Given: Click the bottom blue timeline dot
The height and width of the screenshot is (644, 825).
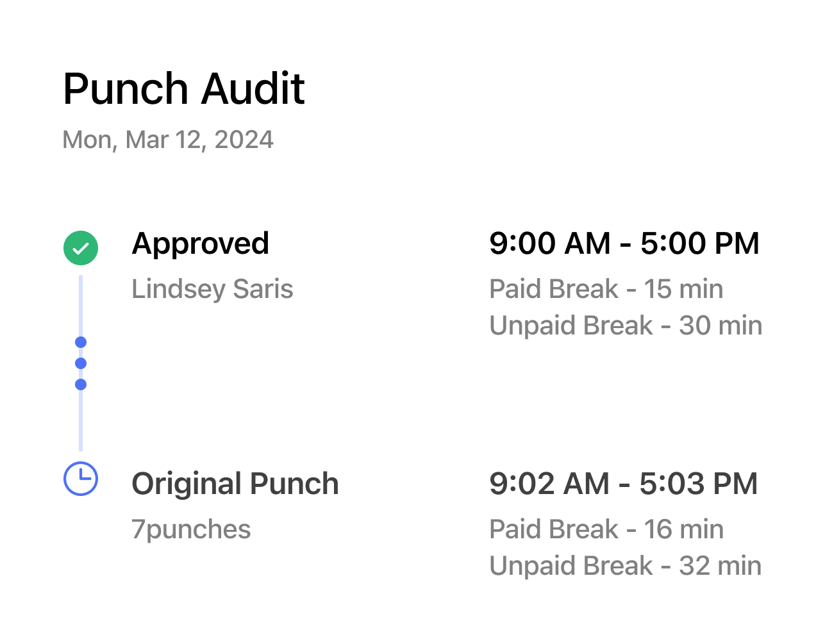Looking at the screenshot, I should click(x=81, y=384).
